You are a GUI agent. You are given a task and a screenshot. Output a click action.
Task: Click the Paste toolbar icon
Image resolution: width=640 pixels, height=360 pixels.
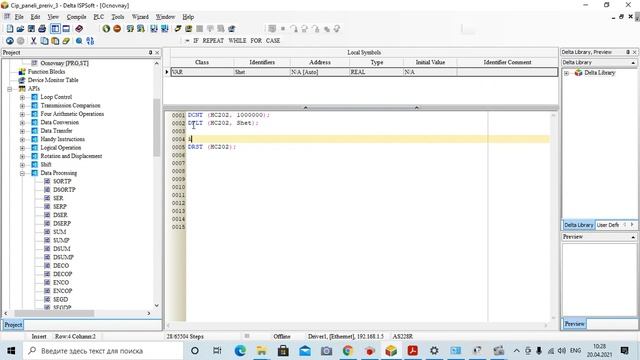[55, 41]
